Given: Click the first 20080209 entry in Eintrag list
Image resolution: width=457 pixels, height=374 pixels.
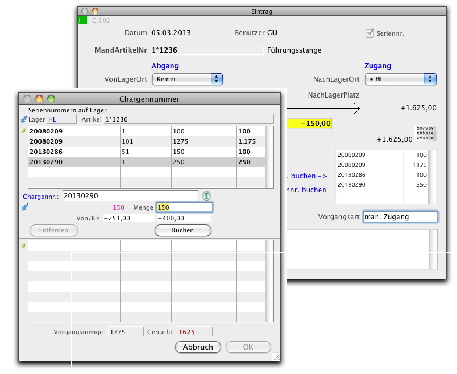Looking at the screenshot, I should point(351,155).
